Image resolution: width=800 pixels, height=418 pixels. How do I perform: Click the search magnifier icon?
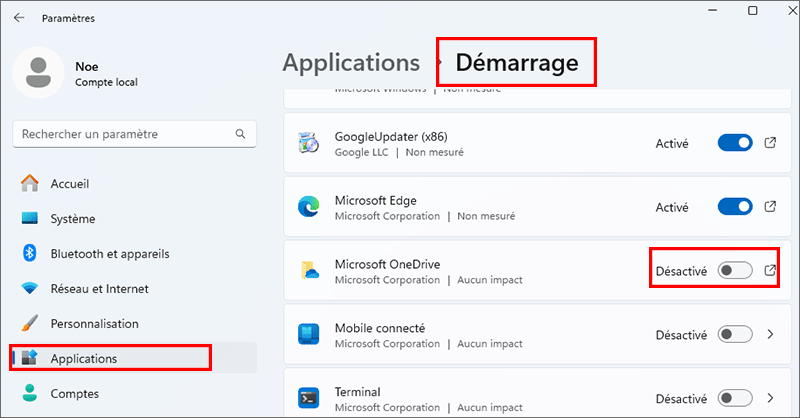coord(240,134)
